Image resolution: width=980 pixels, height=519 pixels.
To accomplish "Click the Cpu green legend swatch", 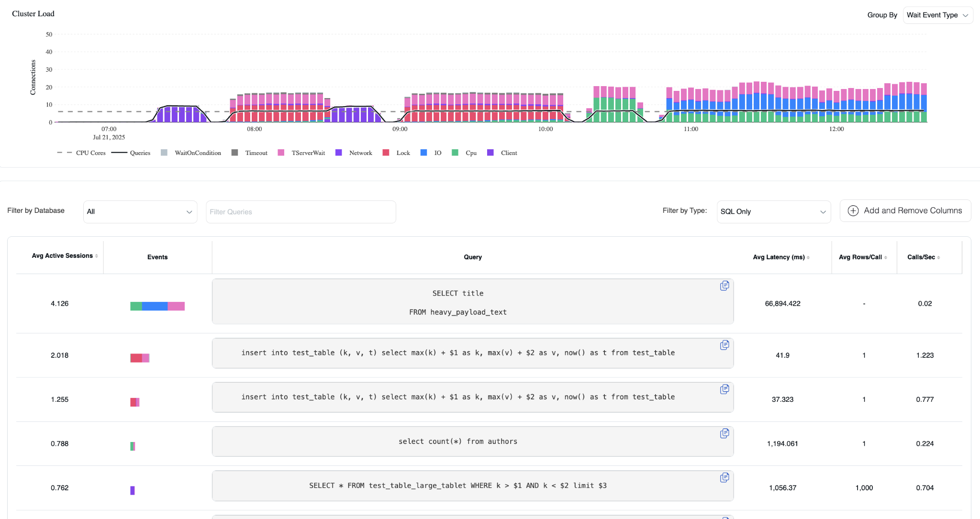I will click(x=455, y=153).
